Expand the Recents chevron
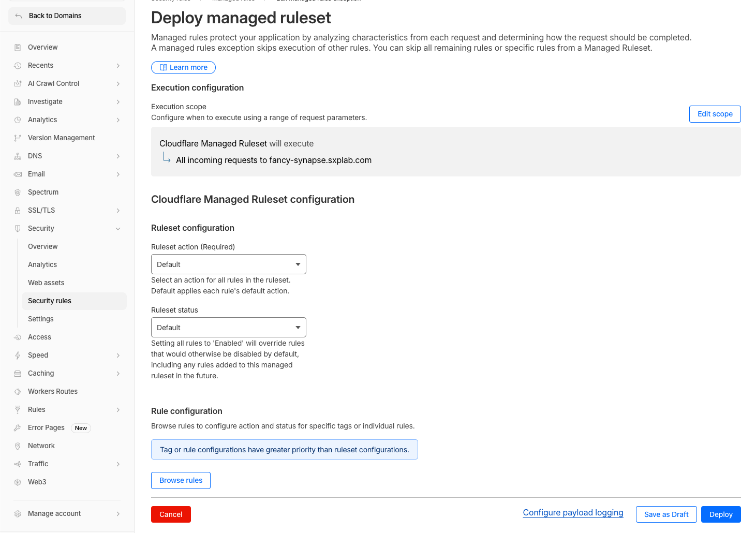Screen dimensions: 756x533 (x=118, y=65)
